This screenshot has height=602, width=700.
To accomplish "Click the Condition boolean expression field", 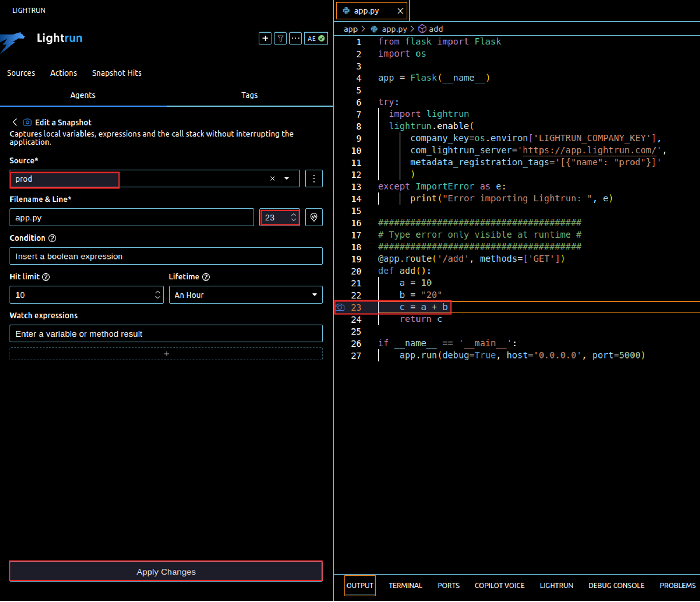I will click(x=166, y=256).
